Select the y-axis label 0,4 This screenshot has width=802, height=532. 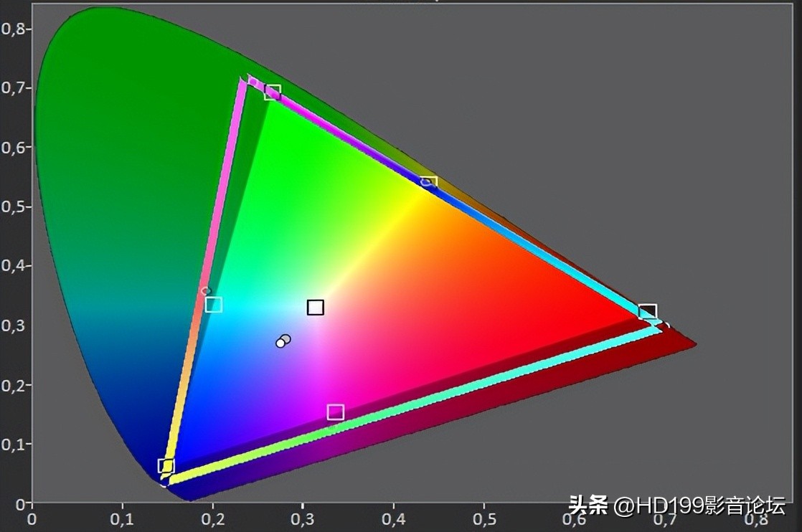13,266
